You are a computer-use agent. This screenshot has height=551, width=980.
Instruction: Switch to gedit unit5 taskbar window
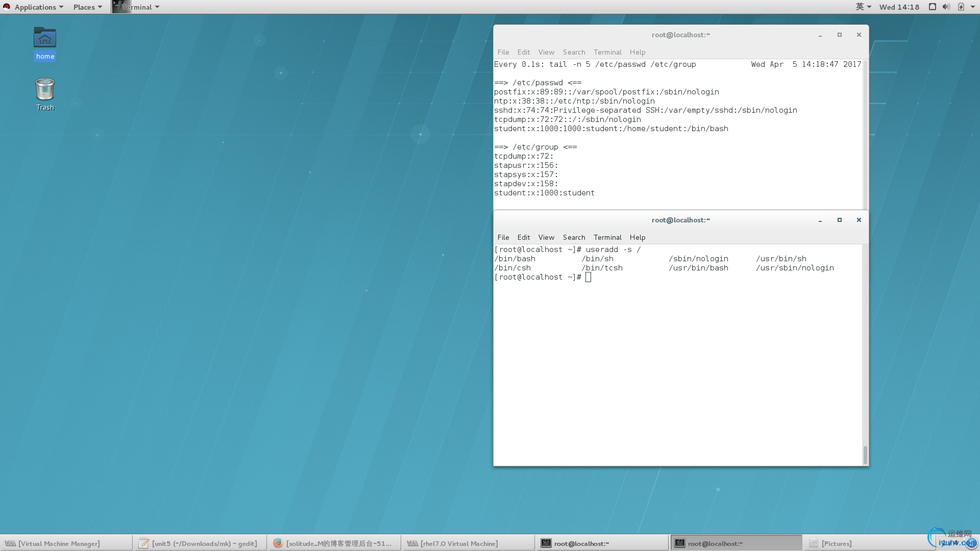click(199, 543)
